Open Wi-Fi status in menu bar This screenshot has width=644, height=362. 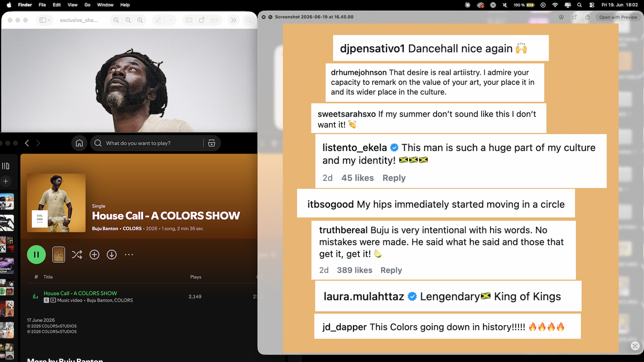point(555,5)
